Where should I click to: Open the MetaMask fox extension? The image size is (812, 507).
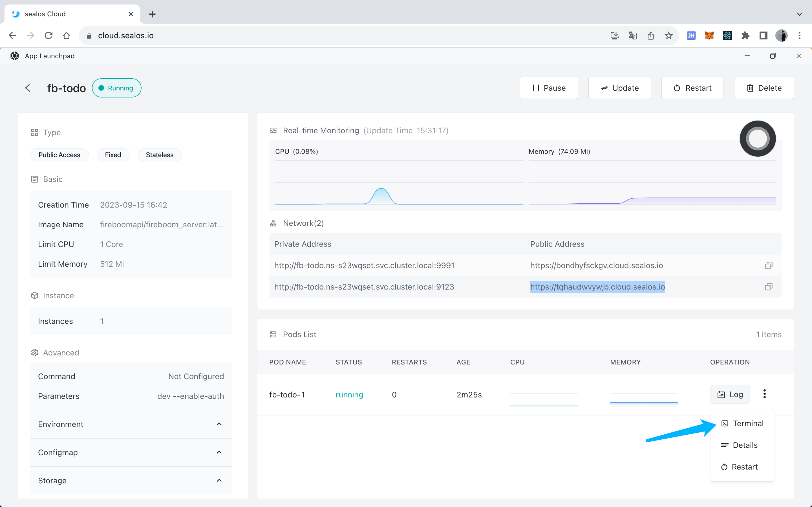click(x=709, y=35)
